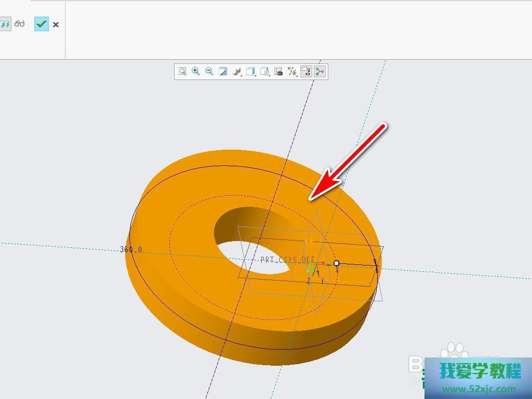
Task: Expand the saved orientations cube dropdown
Action: click(251, 72)
